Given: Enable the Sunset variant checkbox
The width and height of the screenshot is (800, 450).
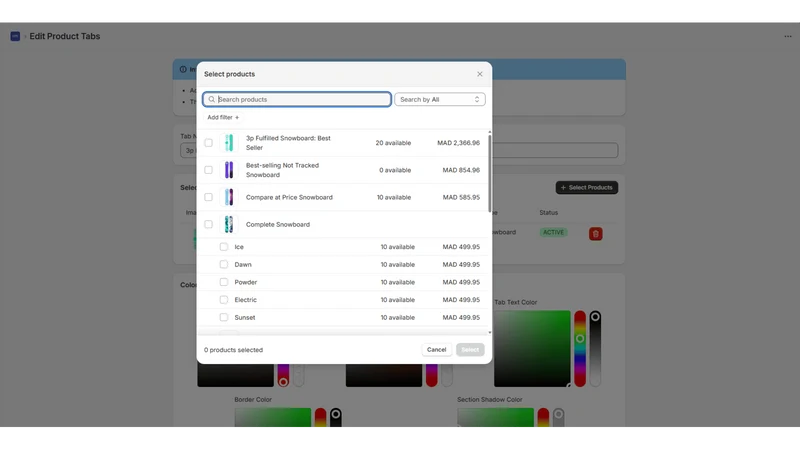Looking at the screenshot, I should tap(223, 317).
